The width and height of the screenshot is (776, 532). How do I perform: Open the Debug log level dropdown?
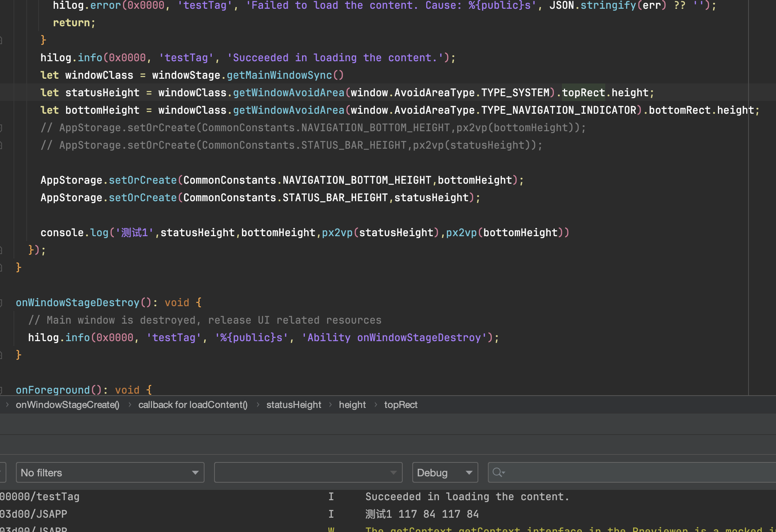(445, 472)
